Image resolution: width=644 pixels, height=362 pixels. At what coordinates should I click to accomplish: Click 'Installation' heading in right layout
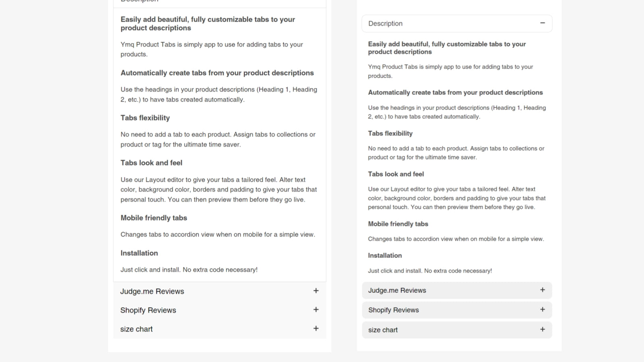click(x=385, y=255)
